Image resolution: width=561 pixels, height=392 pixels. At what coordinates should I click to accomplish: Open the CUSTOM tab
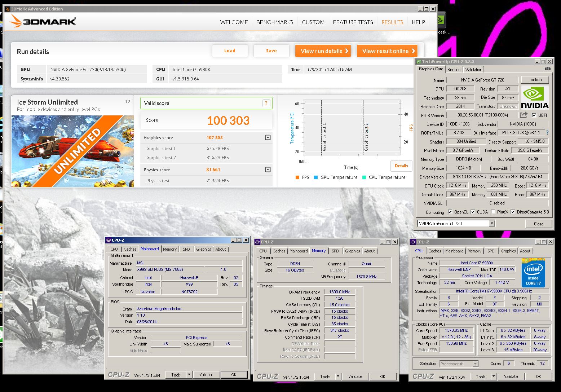tap(313, 22)
